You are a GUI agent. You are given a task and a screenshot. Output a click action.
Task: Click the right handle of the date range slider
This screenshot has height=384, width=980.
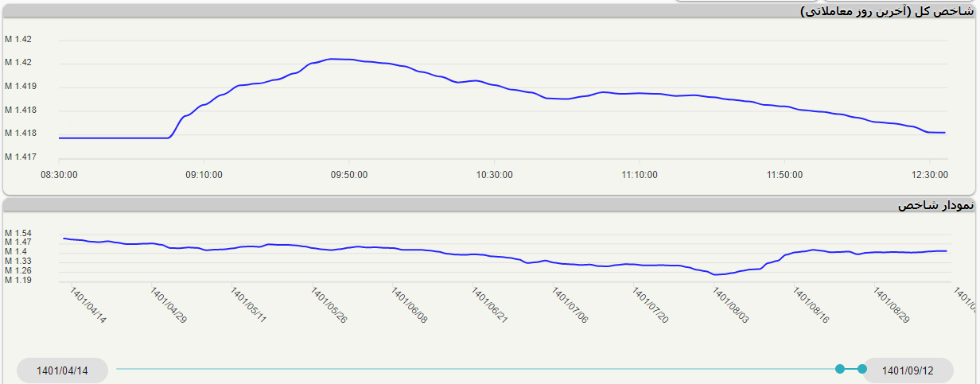point(862,368)
